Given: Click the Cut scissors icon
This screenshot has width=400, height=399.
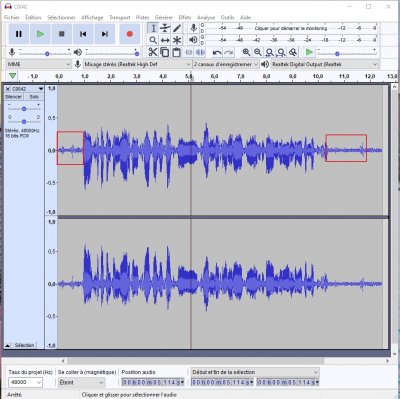Looking at the screenshot, I should pos(153,52).
